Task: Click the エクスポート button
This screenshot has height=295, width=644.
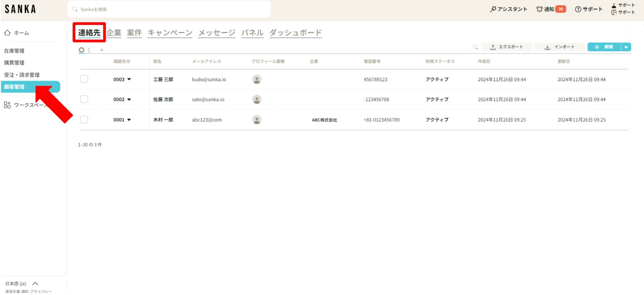Action: 507,47
